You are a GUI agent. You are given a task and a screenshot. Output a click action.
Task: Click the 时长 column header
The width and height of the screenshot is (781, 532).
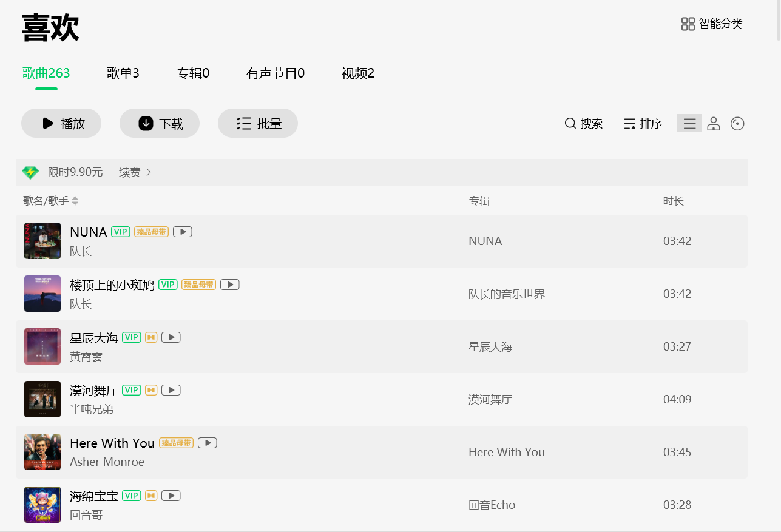pos(674,201)
